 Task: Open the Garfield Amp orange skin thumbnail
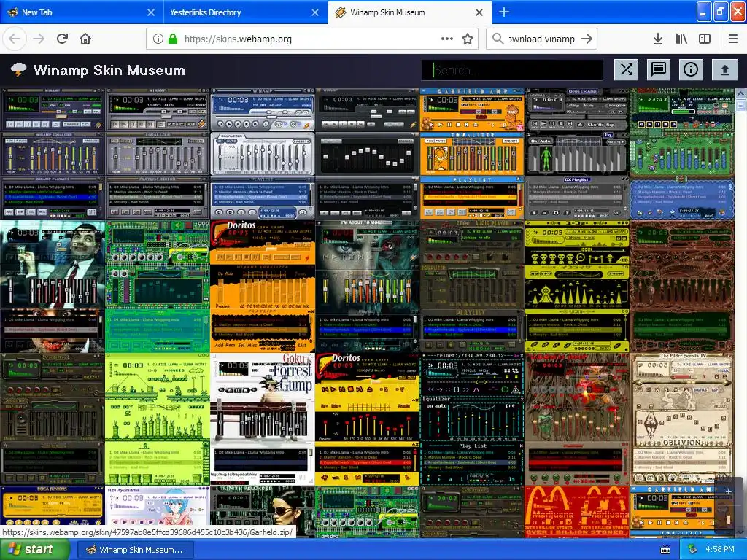pyautogui.click(x=472, y=154)
